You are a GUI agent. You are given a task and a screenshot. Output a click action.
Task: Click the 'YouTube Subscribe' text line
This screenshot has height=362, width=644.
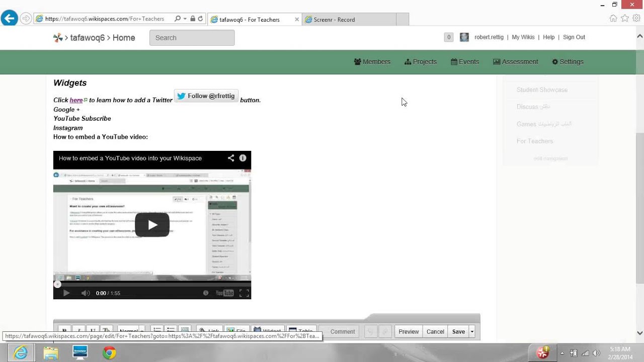click(82, 119)
